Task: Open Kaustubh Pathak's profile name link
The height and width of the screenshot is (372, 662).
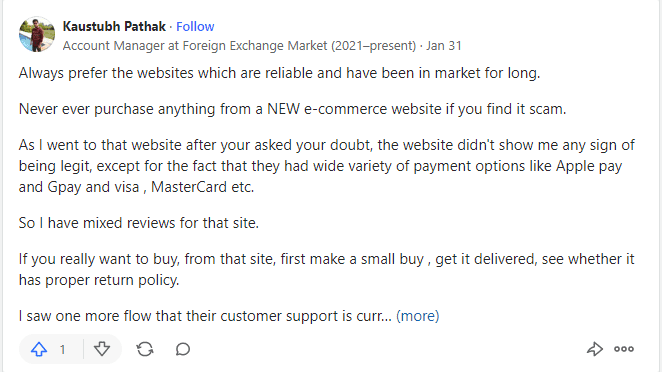Action: point(114,27)
